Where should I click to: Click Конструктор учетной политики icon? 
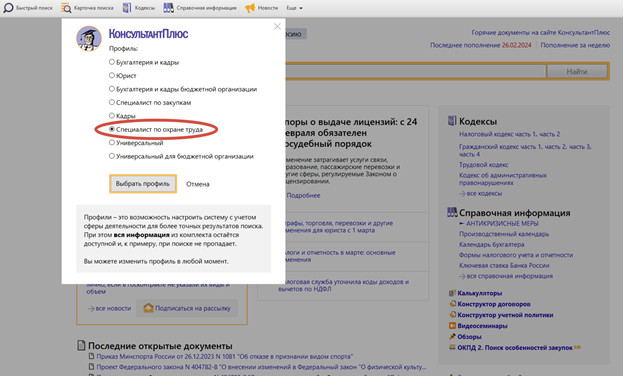click(x=452, y=314)
